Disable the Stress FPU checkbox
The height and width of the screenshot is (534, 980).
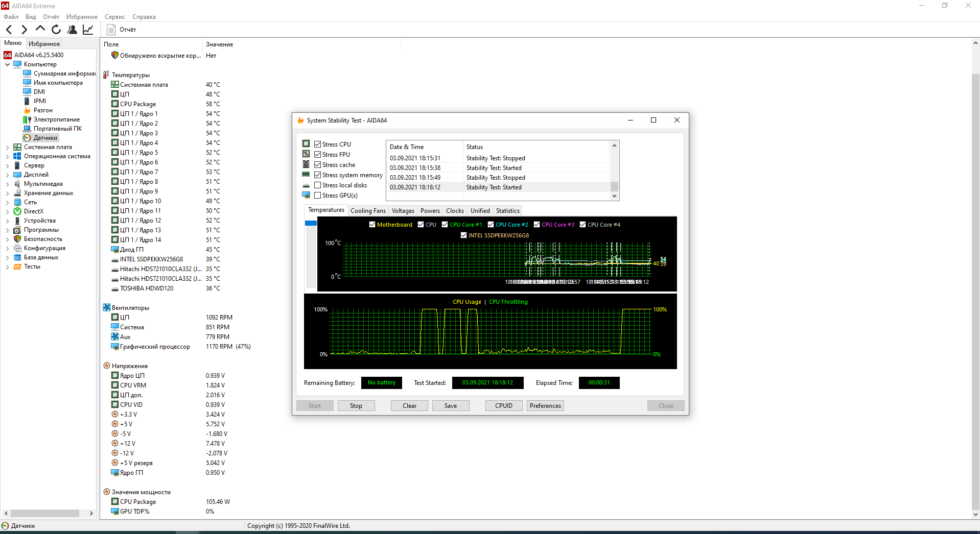point(317,155)
